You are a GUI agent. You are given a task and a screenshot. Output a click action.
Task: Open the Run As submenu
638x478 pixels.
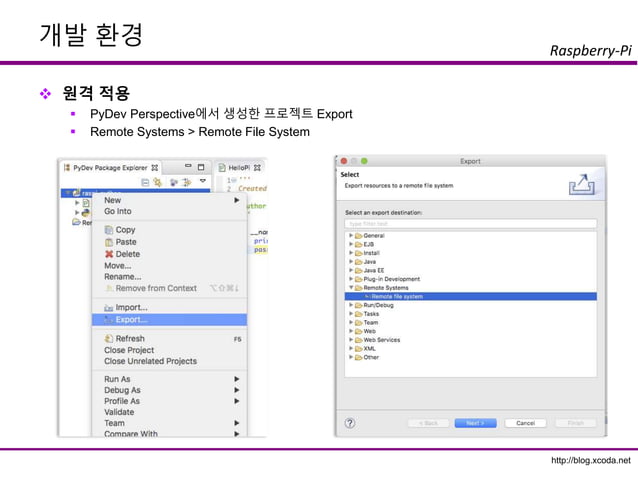pos(169,379)
